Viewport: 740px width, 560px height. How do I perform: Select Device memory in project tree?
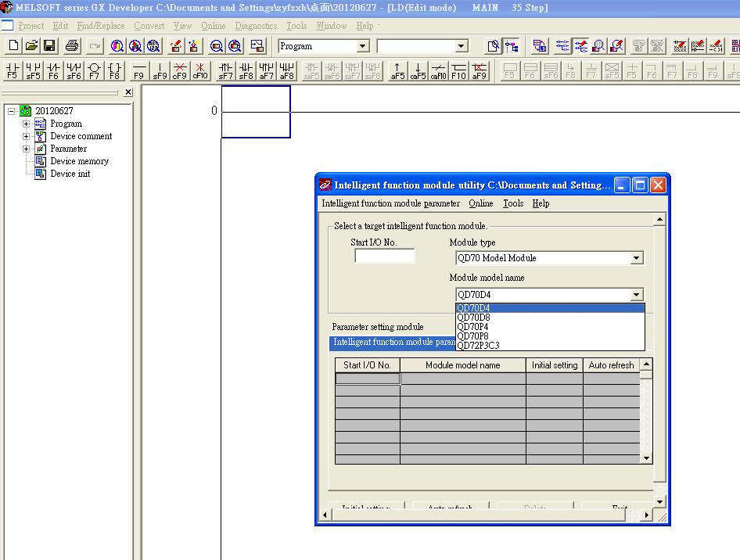tap(79, 161)
